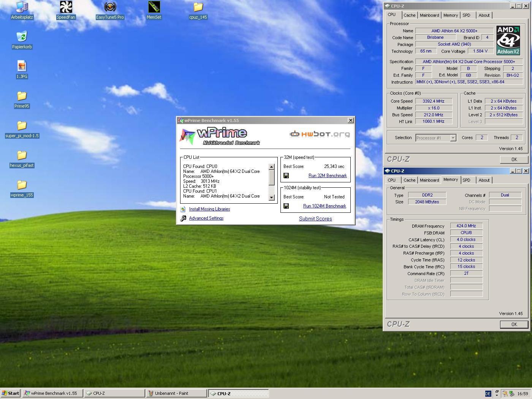Switch to Cache tab in top CPU-Z window
The width and height of the screenshot is (532, 399).
(x=409, y=15)
